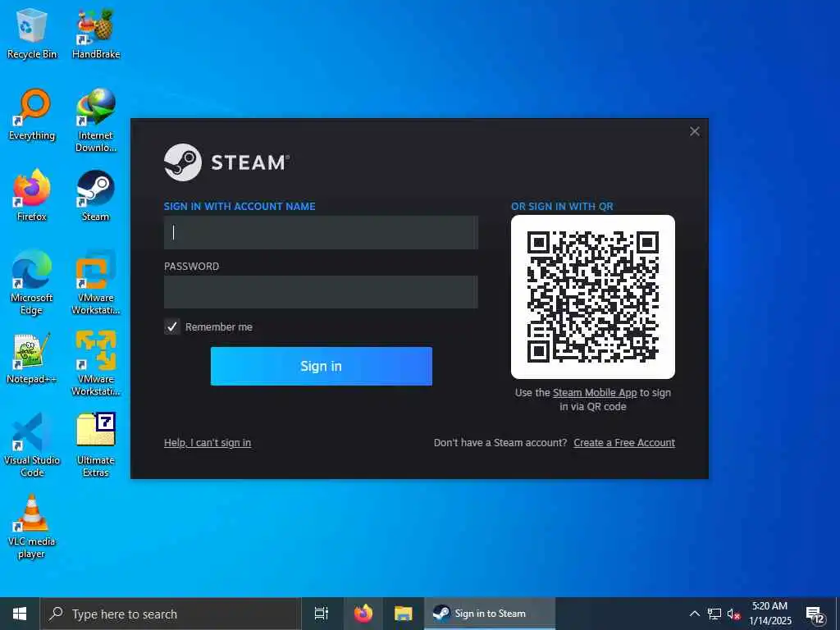Click the taskbar clock showing 5:20 AM
Viewport: 840px width, 630px height.
click(769, 614)
